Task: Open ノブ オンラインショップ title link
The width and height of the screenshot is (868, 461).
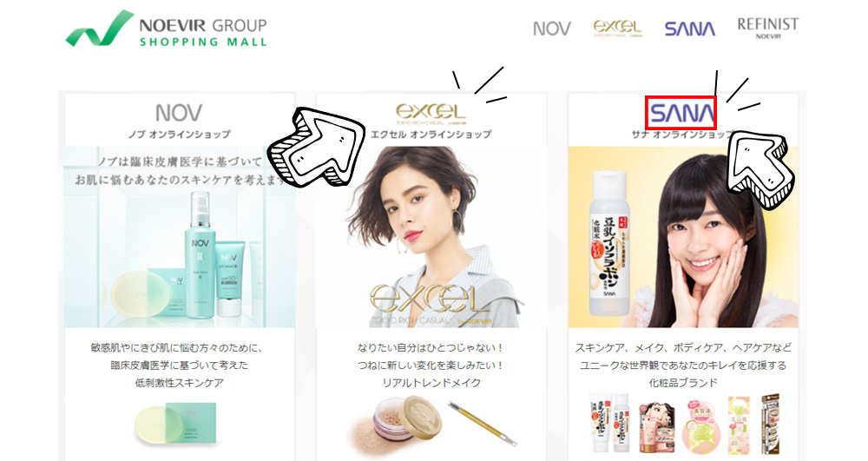Action: 179,135
